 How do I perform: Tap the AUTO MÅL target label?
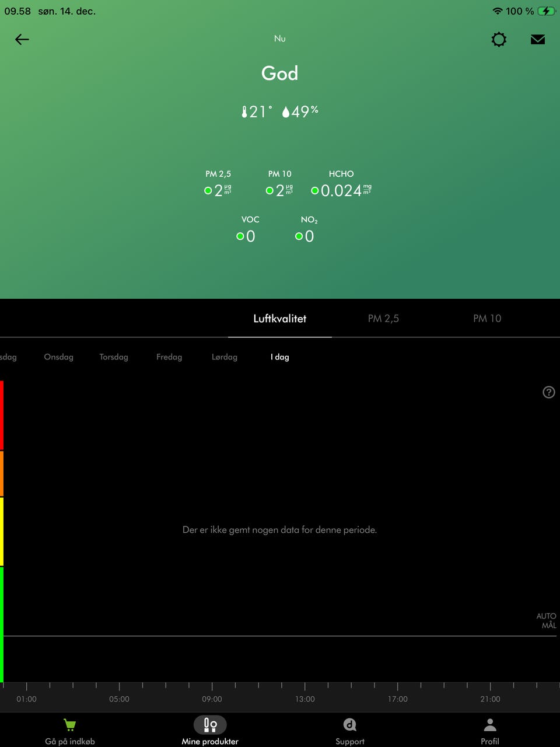coord(547,620)
